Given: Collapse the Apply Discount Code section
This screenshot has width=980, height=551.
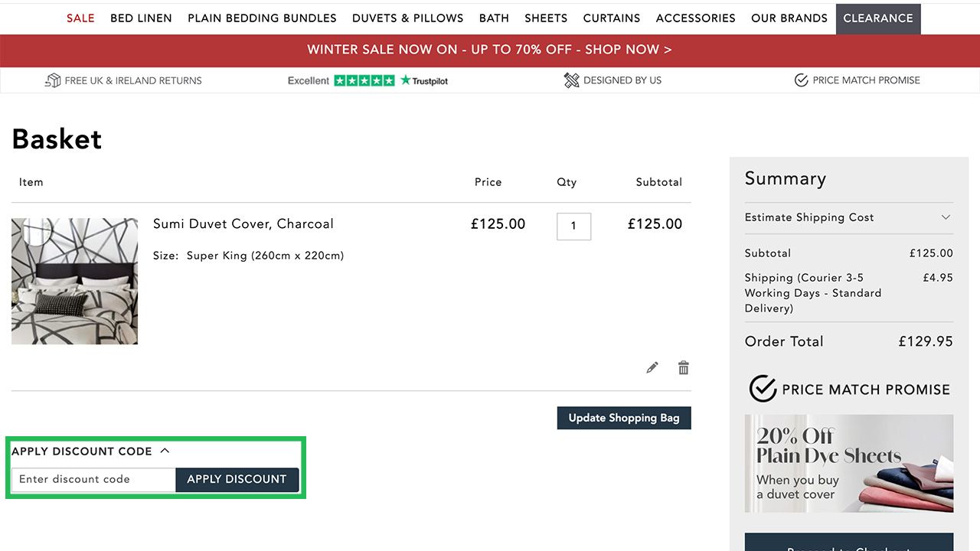Looking at the screenshot, I should [165, 451].
